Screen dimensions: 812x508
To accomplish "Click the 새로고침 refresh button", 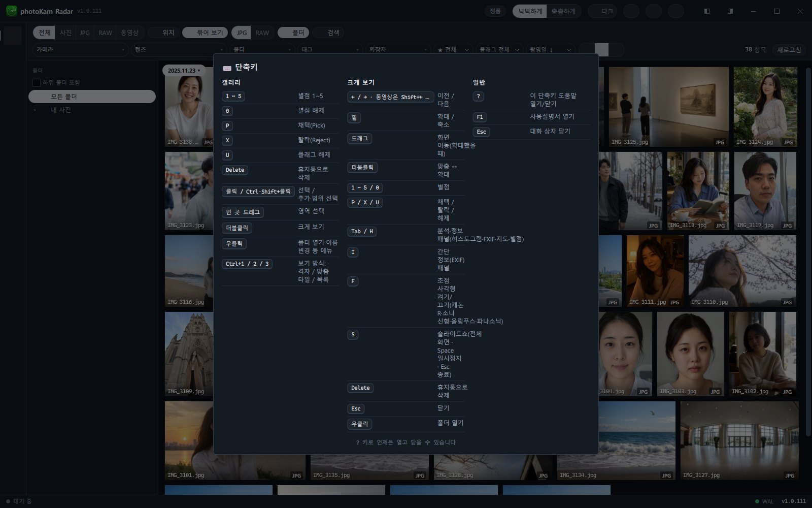I will (x=789, y=50).
